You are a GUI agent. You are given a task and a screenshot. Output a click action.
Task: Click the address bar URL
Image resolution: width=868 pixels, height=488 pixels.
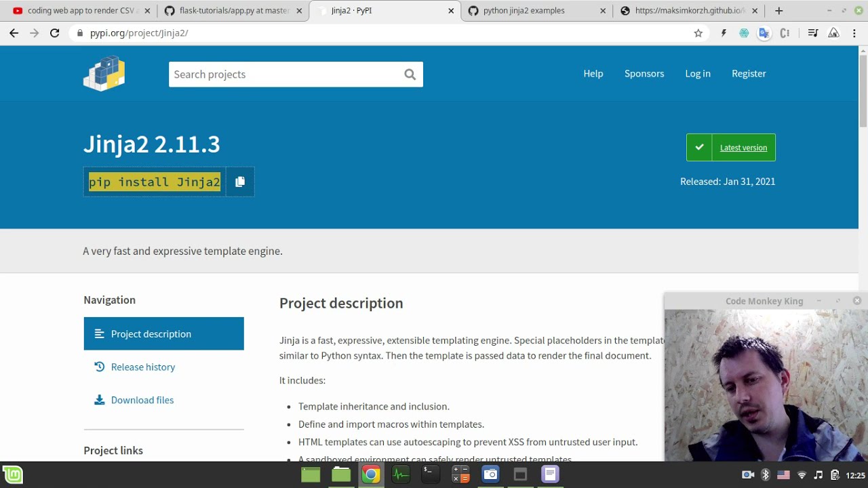[139, 33]
